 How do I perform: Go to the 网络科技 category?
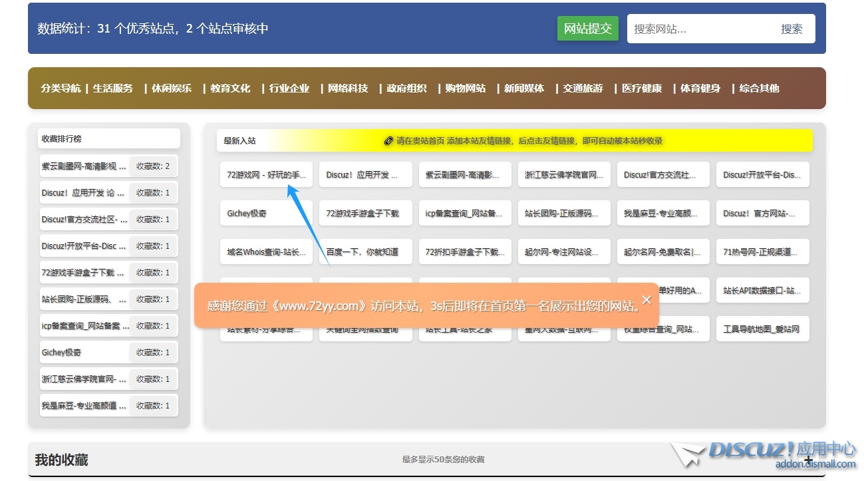pyautogui.click(x=348, y=88)
